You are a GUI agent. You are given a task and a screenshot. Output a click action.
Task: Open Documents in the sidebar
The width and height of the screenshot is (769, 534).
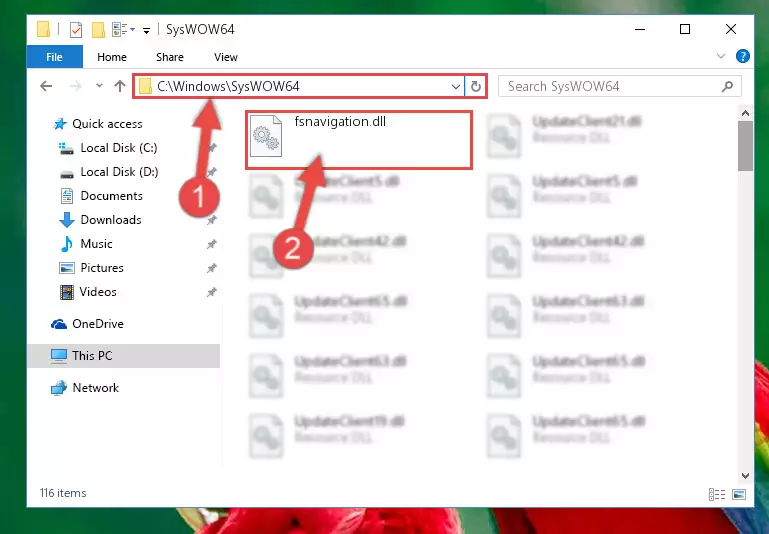click(111, 196)
